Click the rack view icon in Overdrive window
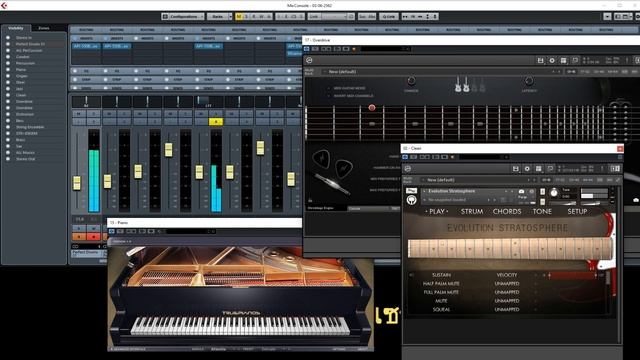 point(563,60)
